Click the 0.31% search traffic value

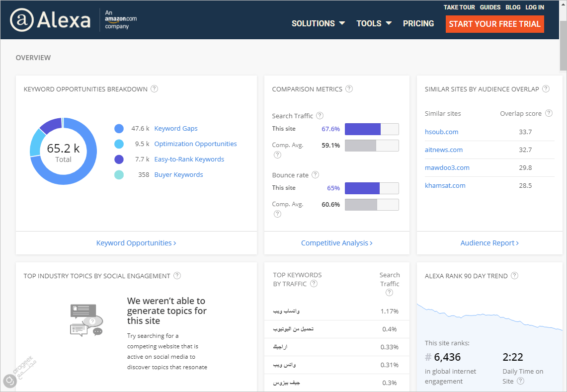pos(390,365)
